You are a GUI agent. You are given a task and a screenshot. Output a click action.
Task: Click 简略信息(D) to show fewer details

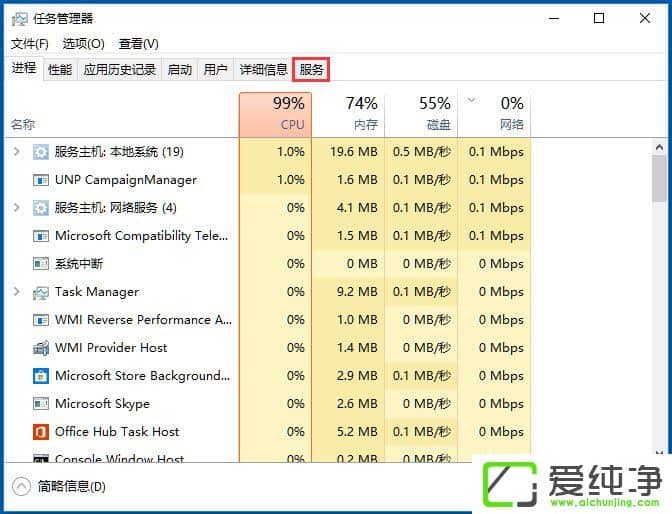coord(72,487)
